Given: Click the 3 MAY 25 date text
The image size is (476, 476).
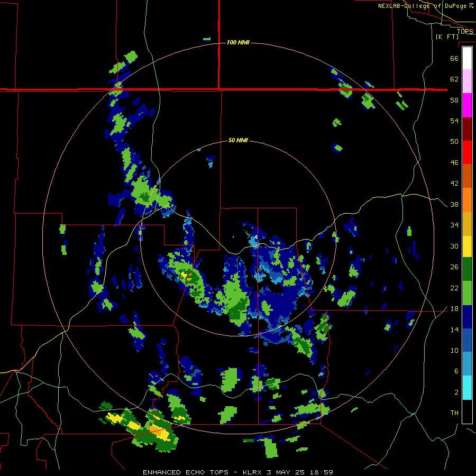Looking at the screenshot, I should click(286, 472).
